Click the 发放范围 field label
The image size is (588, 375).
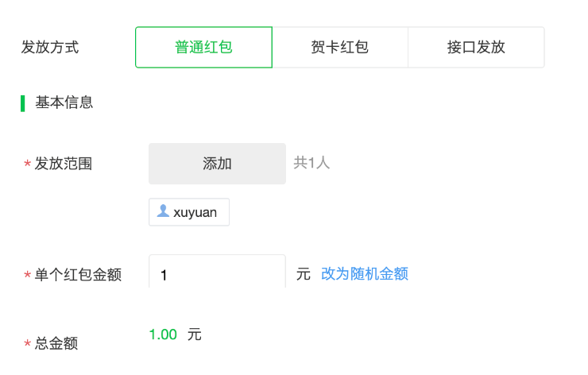point(64,164)
